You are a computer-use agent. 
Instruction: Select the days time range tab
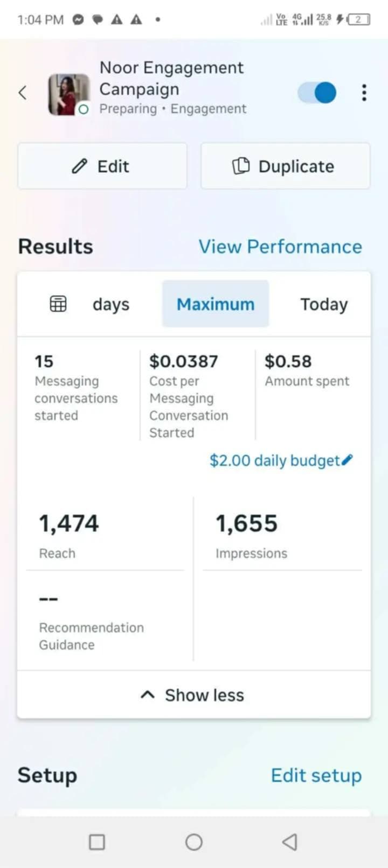click(x=111, y=304)
